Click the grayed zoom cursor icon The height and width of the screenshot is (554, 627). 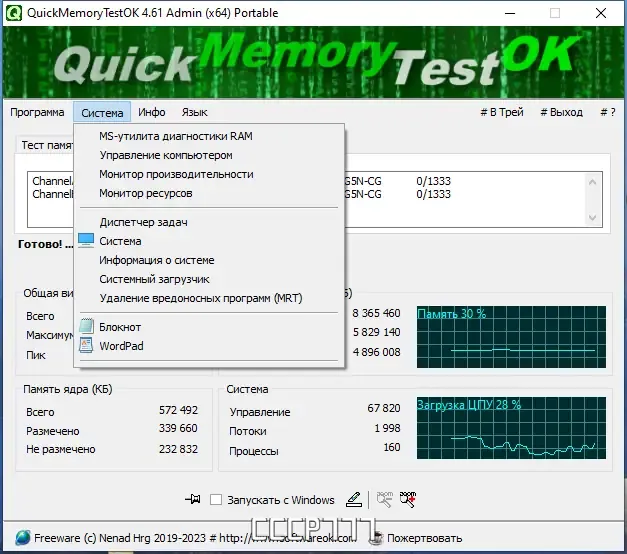385,499
